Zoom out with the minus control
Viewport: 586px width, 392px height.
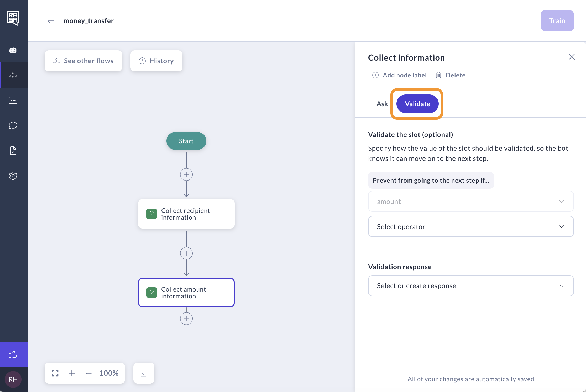(x=89, y=373)
